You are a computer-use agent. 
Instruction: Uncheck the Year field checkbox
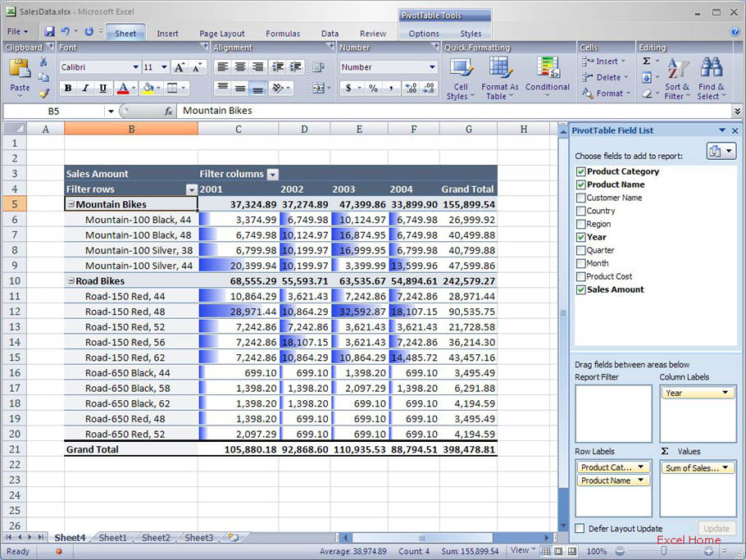point(581,237)
